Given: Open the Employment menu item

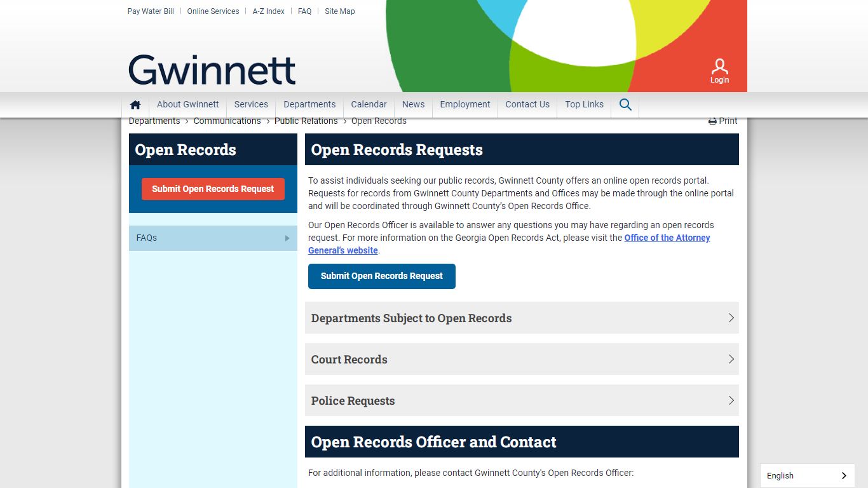Looking at the screenshot, I should point(465,104).
